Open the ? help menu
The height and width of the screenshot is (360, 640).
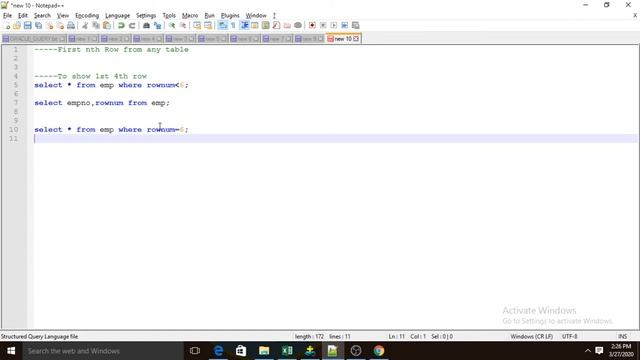[274, 16]
